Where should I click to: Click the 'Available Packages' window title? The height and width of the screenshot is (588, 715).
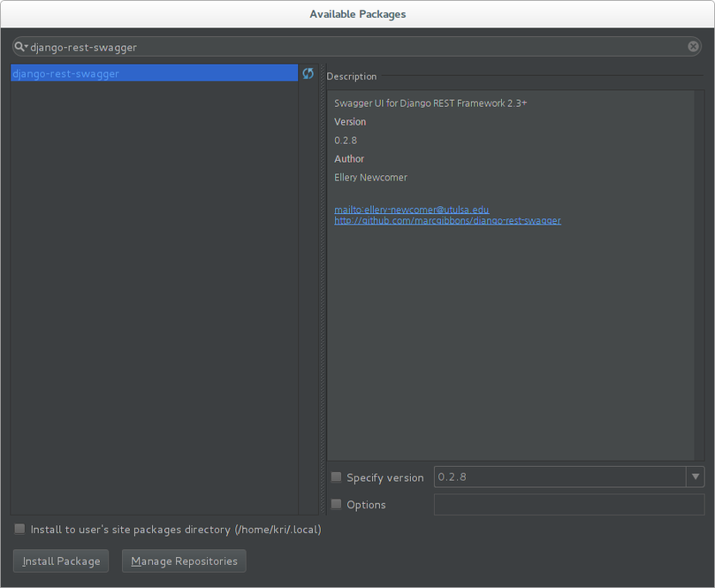[x=357, y=14]
